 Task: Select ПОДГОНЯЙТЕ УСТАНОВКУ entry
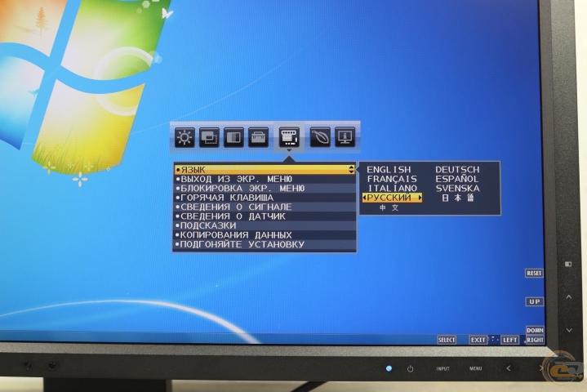(265, 244)
